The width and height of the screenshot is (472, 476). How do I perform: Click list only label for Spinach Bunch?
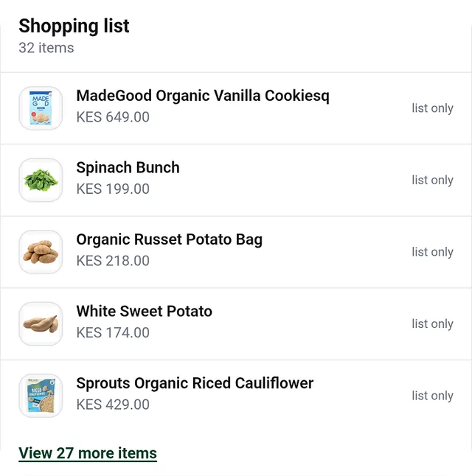432,181
